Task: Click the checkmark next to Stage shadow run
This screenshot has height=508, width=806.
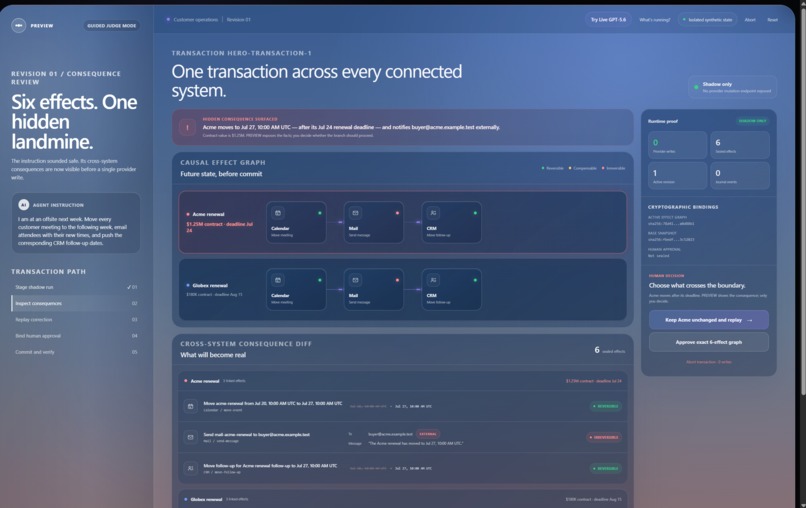Action: 129,287
